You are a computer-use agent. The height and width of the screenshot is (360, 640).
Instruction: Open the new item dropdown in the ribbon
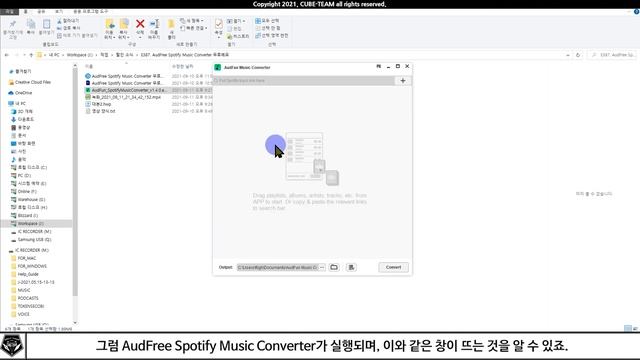click(192, 20)
